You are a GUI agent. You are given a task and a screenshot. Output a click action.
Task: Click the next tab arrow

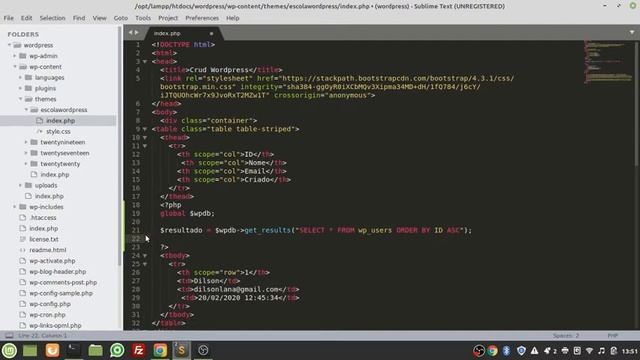(137, 33)
